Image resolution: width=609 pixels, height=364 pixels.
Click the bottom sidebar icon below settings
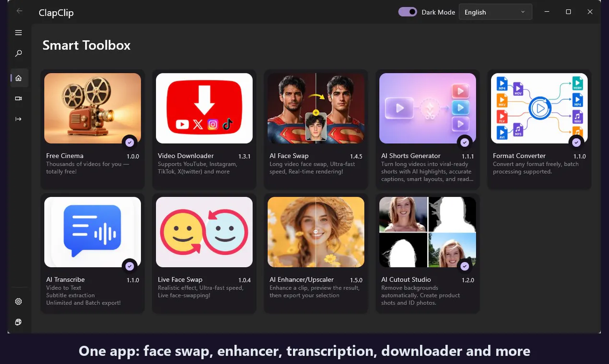tap(19, 322)
